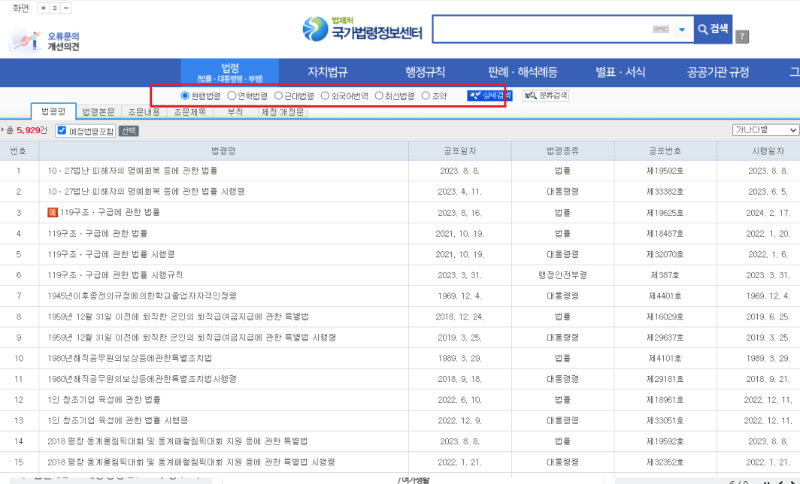The width and height of the screenshot is (800, 484).
Task: Decrease screen size with the minus button
Action: point(66,8)
